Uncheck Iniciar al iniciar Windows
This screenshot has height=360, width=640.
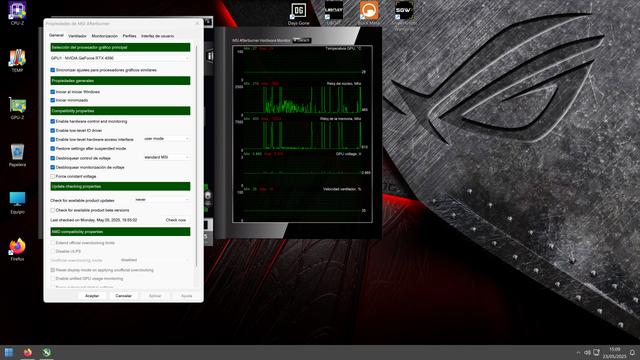pos(53,92)
